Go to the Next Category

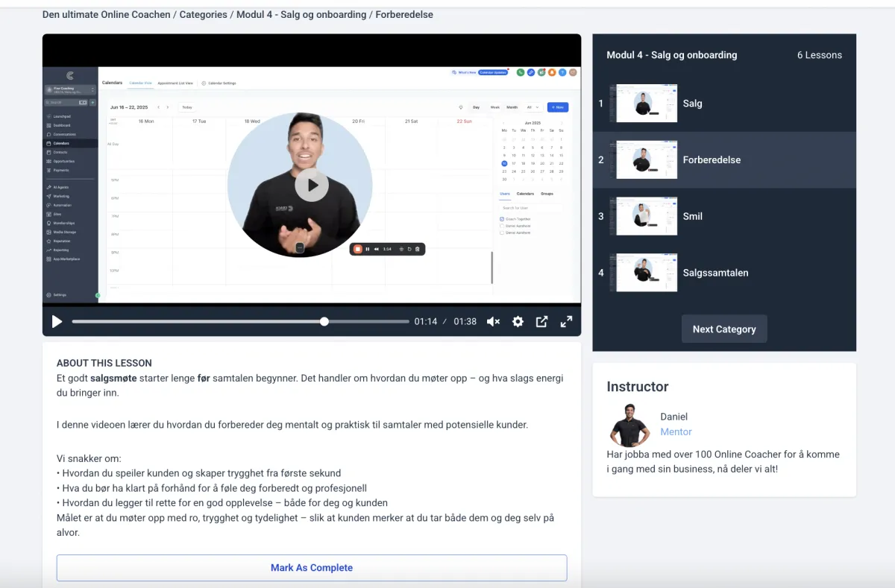(724, 329)
